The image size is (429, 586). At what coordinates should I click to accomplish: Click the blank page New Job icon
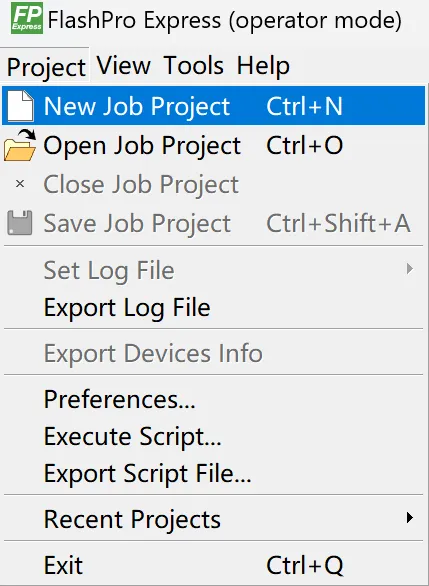coord(20,106)
